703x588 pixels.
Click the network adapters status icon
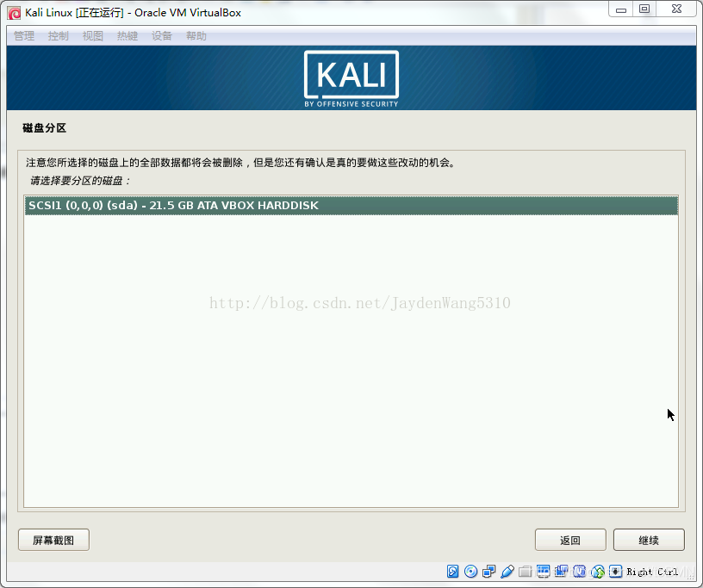[489, 572]
